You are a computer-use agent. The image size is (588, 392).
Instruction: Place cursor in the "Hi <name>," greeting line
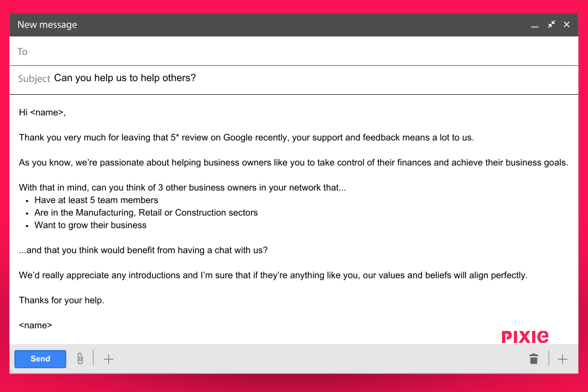click(42, 113)
